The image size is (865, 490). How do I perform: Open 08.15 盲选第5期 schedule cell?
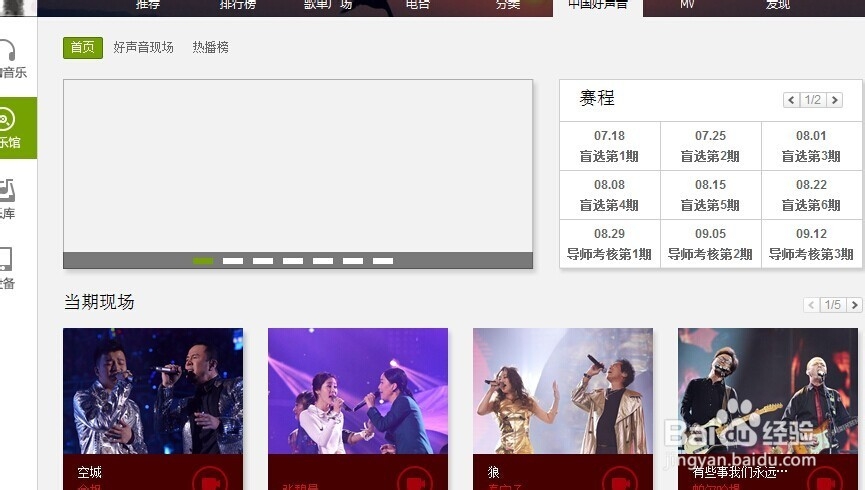click(x=711, y=195)
